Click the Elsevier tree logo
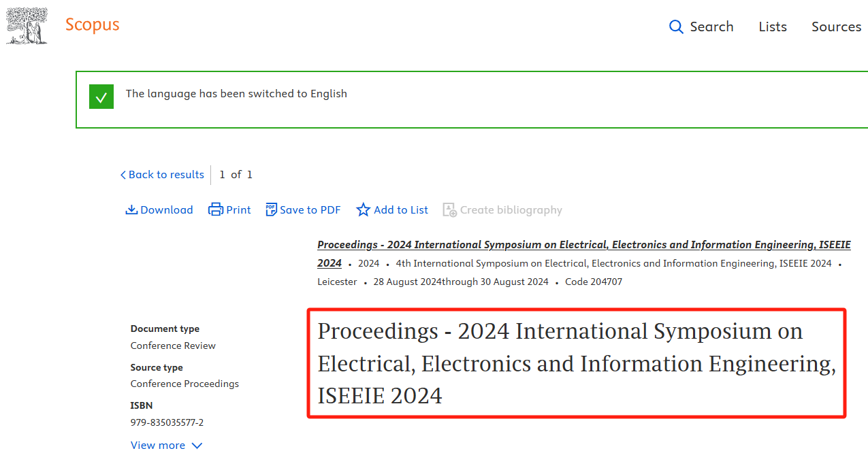Image resolution: width=868 pixels, height=470 pixels. 27,27
